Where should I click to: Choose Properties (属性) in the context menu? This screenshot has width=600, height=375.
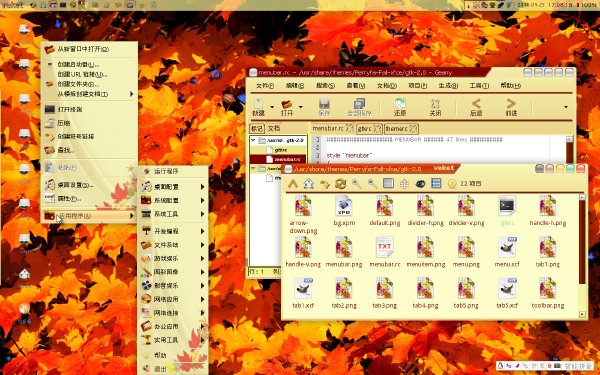89,199
